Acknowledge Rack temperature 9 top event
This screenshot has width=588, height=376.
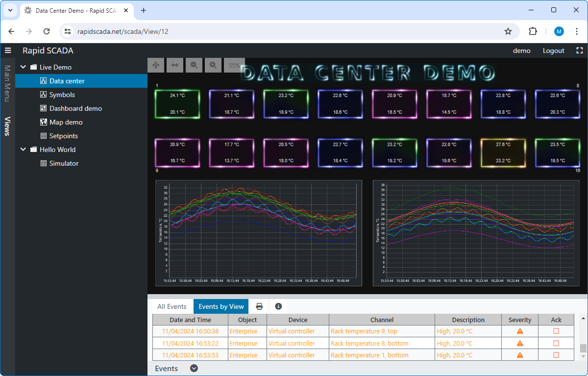click(556, 331)
